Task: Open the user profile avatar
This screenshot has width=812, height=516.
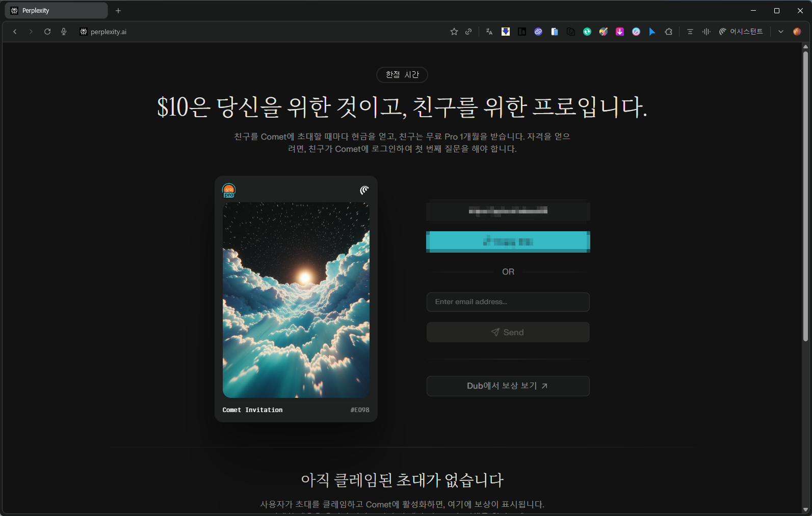Action: pos(797,32)
